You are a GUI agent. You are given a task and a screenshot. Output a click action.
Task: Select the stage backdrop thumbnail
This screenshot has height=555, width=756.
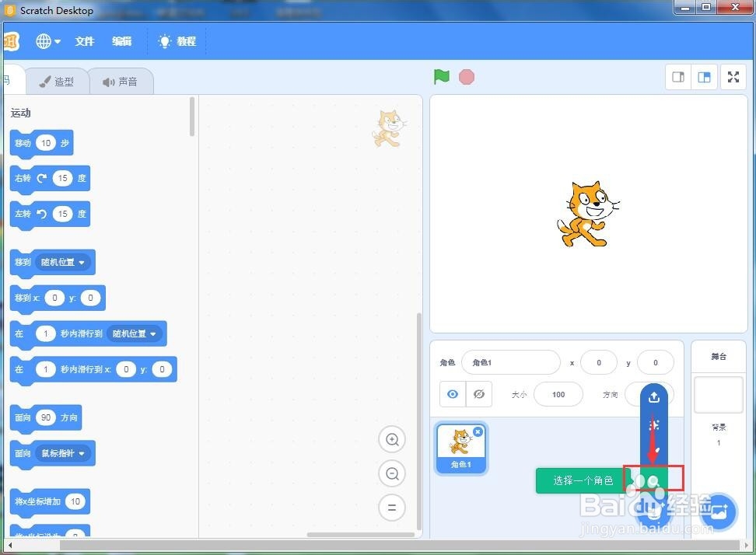tap(719, 395)
